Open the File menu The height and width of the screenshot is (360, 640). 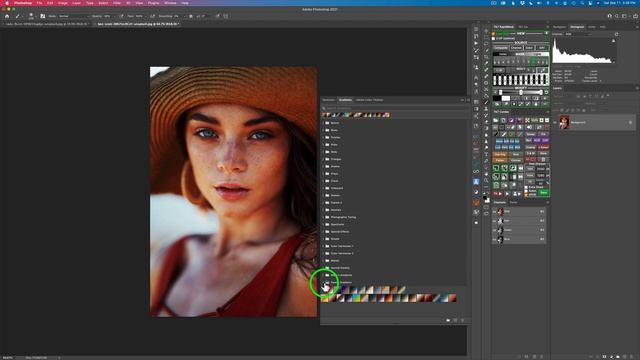[39, 3]
